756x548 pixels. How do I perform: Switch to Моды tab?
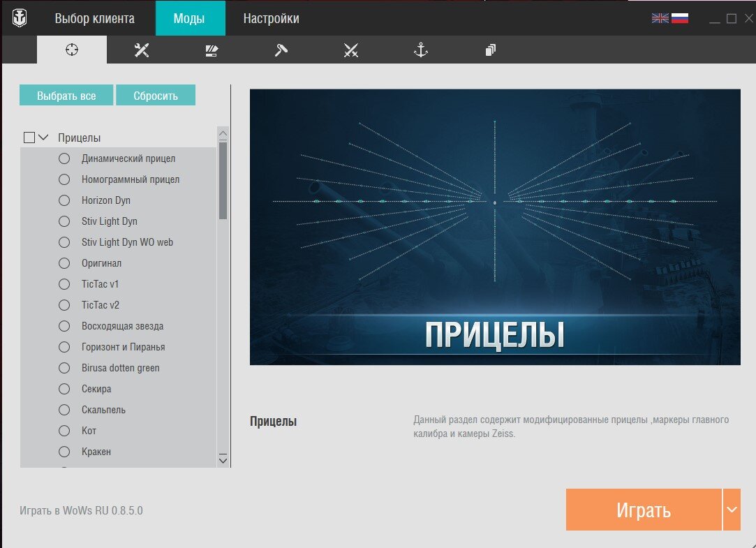point(189,18)
